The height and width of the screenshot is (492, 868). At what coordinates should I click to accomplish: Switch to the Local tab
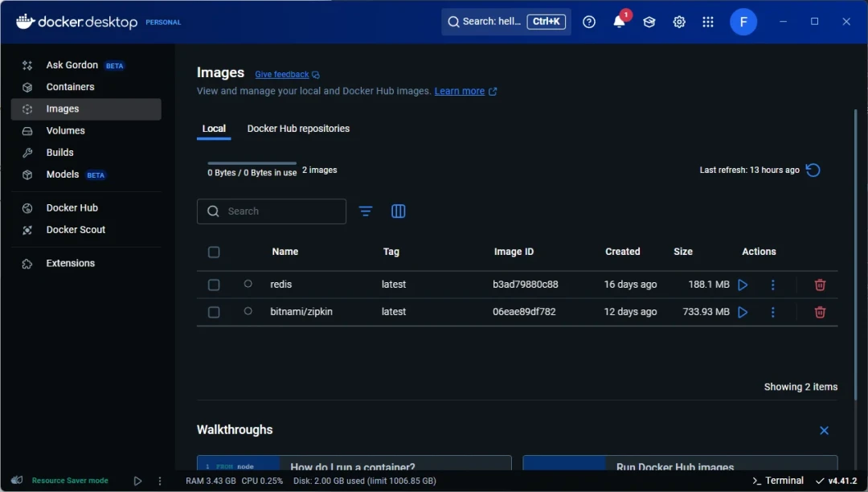(x=214, y=129)
